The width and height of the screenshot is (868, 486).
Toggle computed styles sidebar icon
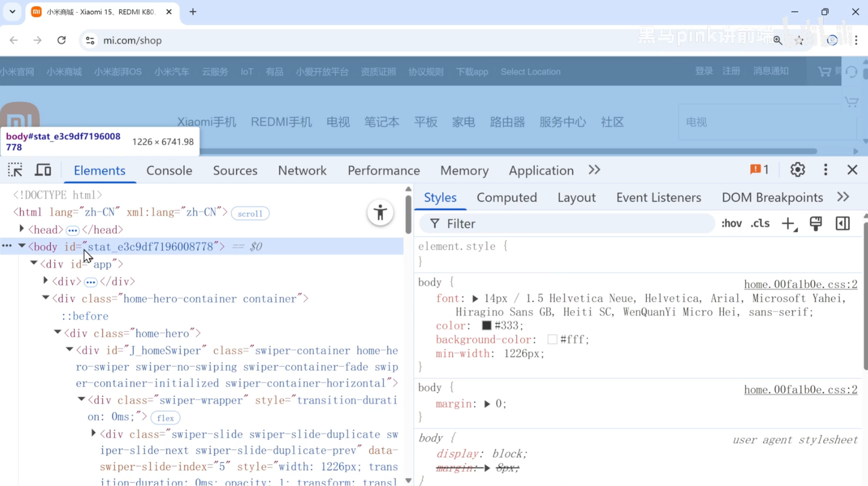click(842, 224)
